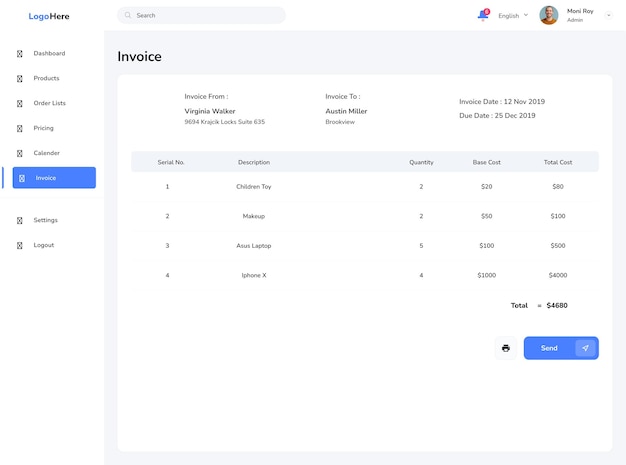The width and height of the screenshot is (626, 465).
Task: Click quantity 5 in Asus Laptop row
Action: [421, 245]
